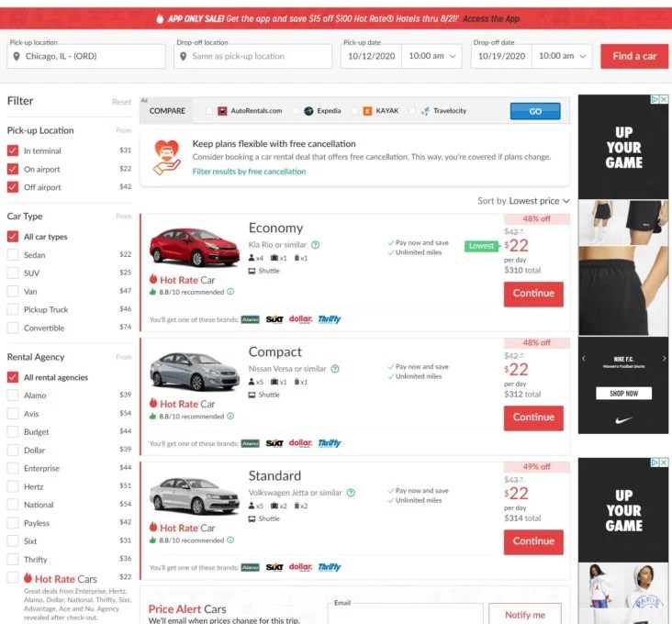Open the Kia Rio info question icon
This screenshot has width=672, height=624.
pyautogui.click(x=316, y=245)
